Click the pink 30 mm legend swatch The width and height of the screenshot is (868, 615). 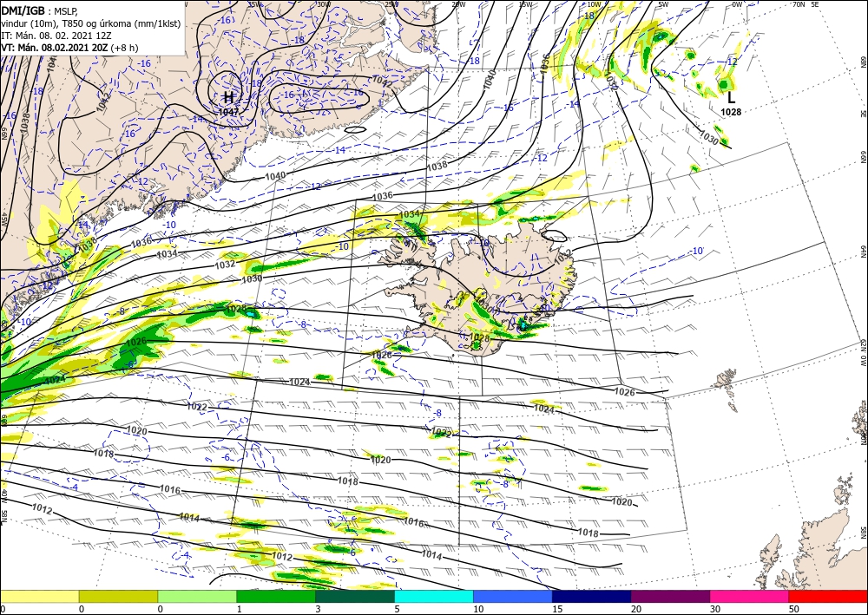pyautogui.click(x=750, y=596)
